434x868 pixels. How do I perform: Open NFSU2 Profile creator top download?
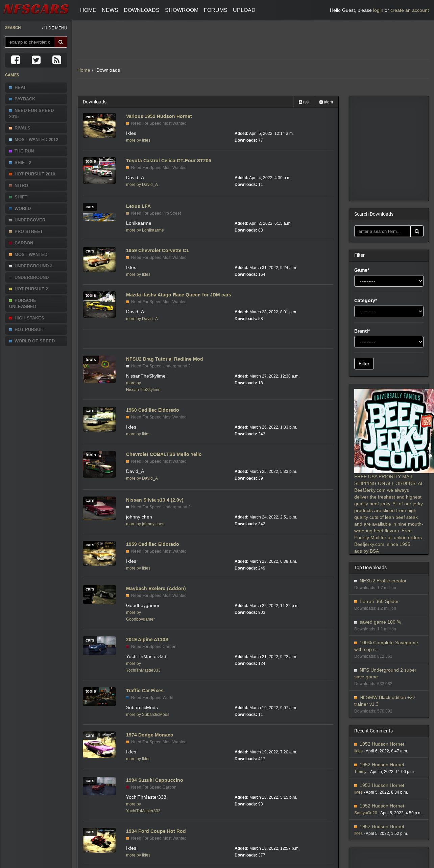click(383, 581)
